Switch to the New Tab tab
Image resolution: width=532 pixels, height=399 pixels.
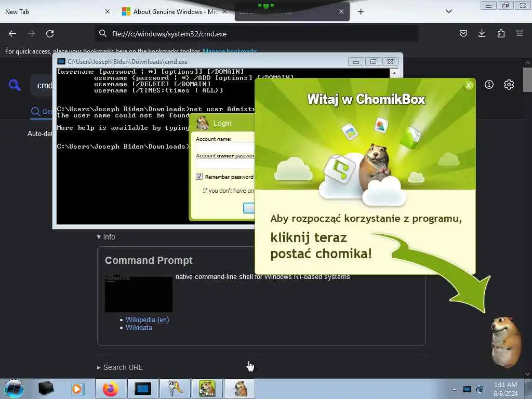[x=57, y=12]
